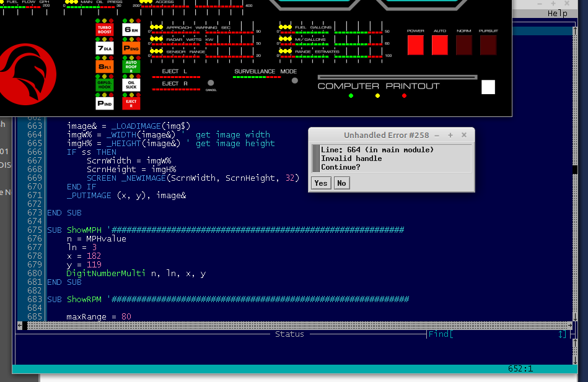Click Yes to continue after error
This screenshot has width=588, height=382.
[x=320, y=183]
